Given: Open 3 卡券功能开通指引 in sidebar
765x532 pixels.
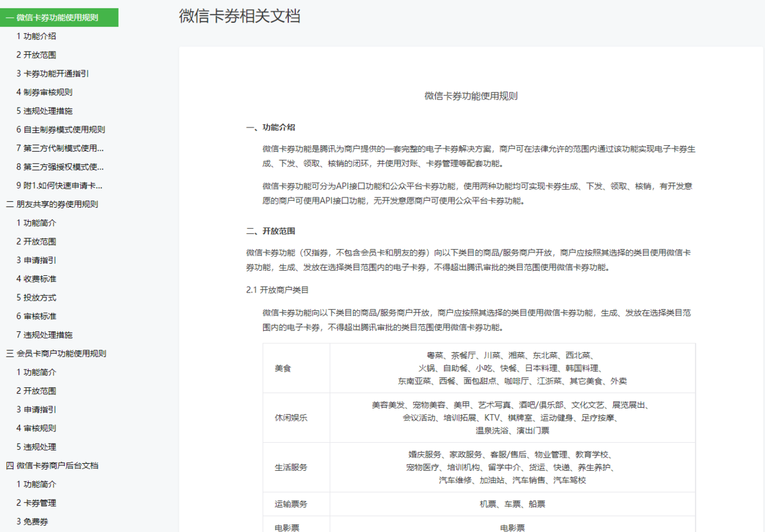Looking at the screenshot, I should point(53,73).
